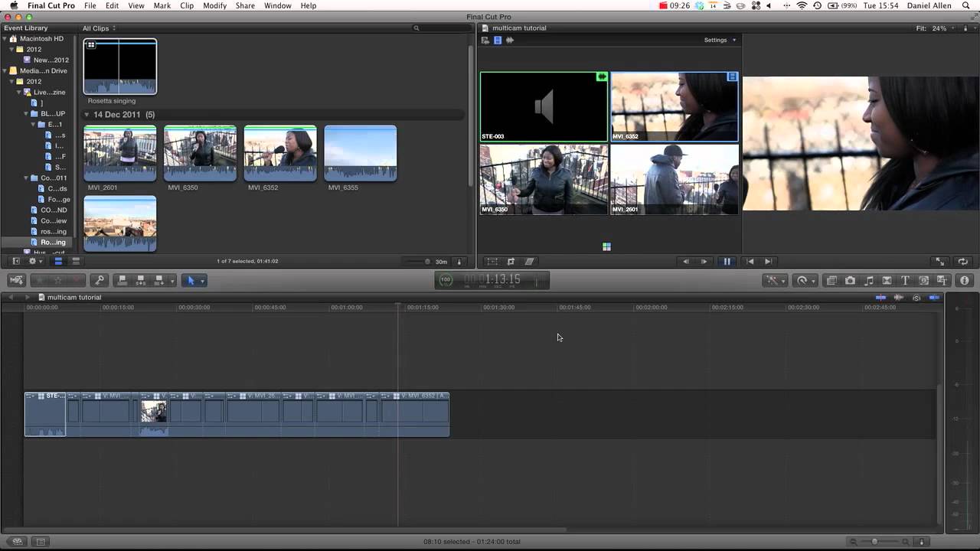Open the Mark menu
980x551 pixels.
tap(162, 5)
